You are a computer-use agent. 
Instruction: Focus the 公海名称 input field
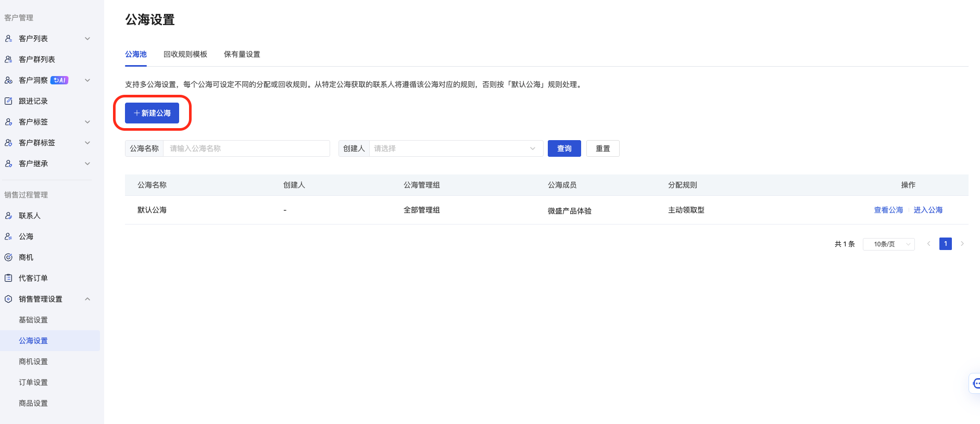246,148
